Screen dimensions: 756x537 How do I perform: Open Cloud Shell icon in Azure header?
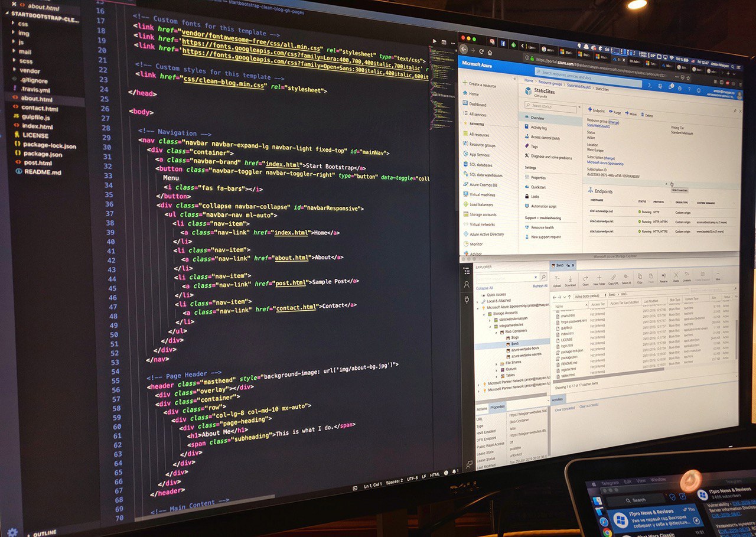tap(650, 86)
